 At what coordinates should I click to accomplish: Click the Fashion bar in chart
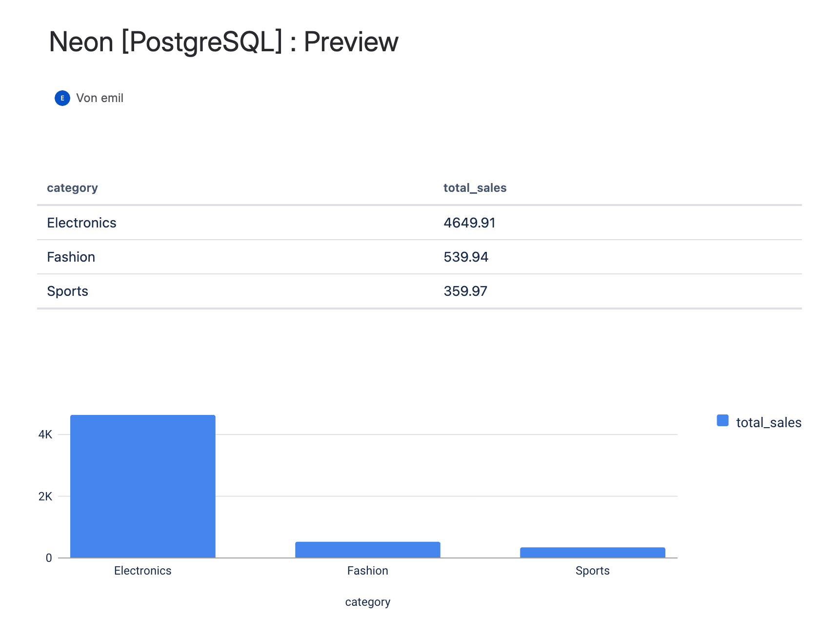367,550
